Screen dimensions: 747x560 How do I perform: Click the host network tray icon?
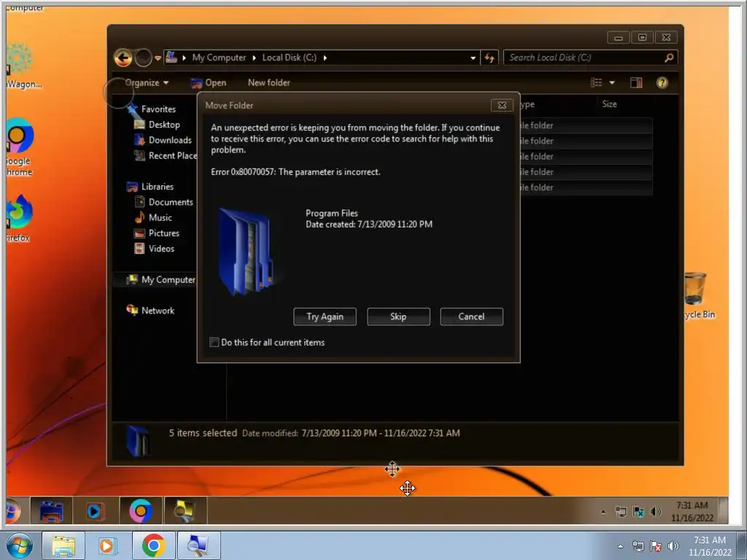coord(638,546)
